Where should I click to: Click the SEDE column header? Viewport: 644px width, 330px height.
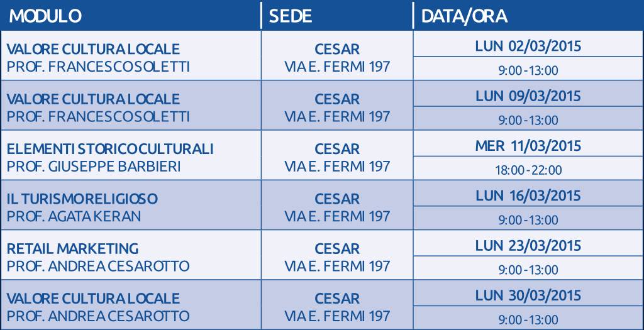(291, 16)
